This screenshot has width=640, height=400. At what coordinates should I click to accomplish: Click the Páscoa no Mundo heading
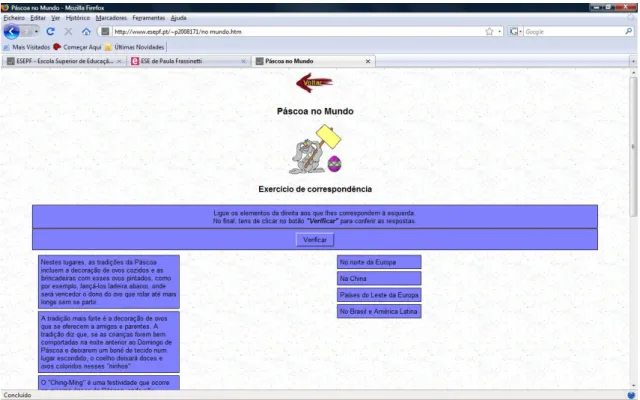point(315,111)
